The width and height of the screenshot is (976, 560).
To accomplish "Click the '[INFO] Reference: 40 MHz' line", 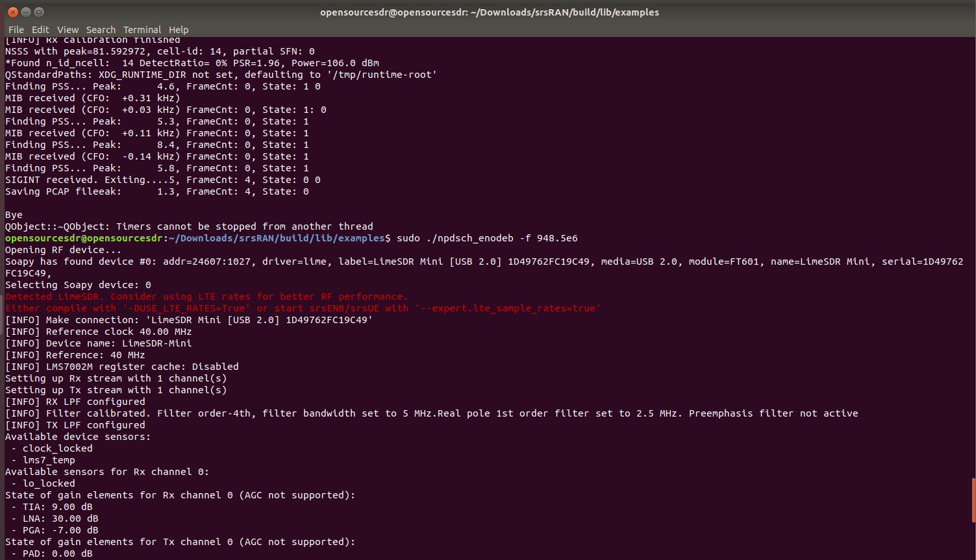I will tap(75, 355).
